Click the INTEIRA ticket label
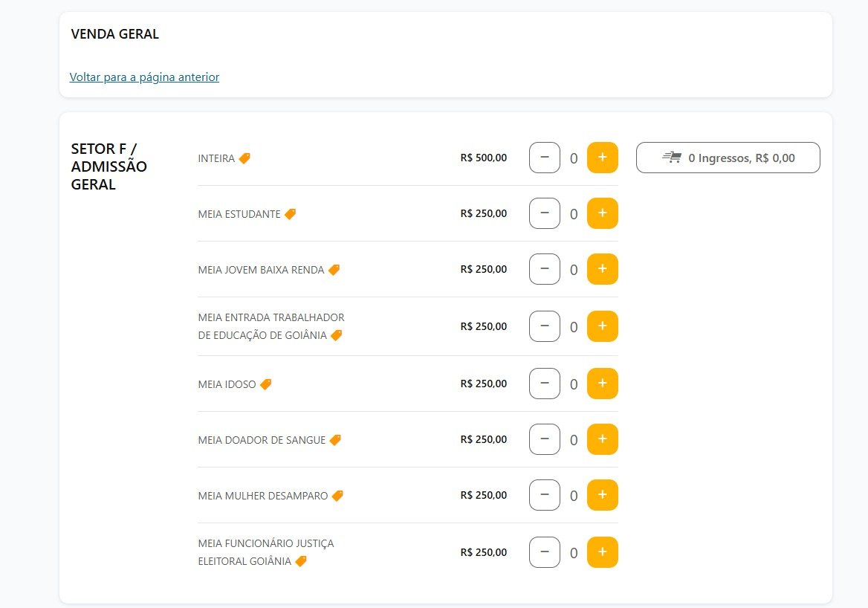 216,158
